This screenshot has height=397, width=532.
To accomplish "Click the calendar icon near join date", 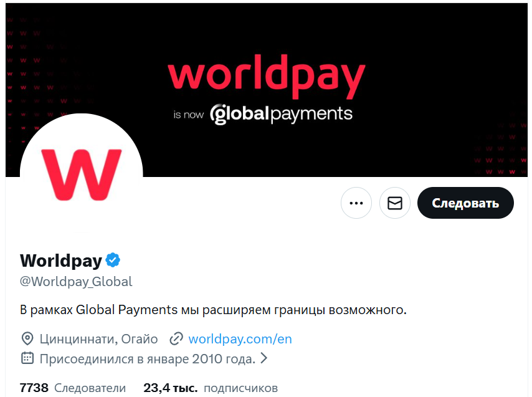I will pyautogui.click(x=27, y=358).
